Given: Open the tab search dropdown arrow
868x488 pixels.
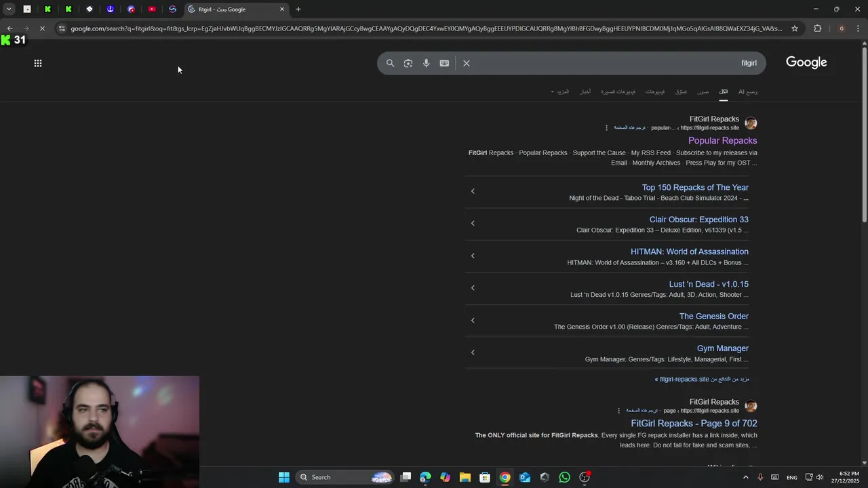Looking at the screenshot, I should tap(9, 9).
